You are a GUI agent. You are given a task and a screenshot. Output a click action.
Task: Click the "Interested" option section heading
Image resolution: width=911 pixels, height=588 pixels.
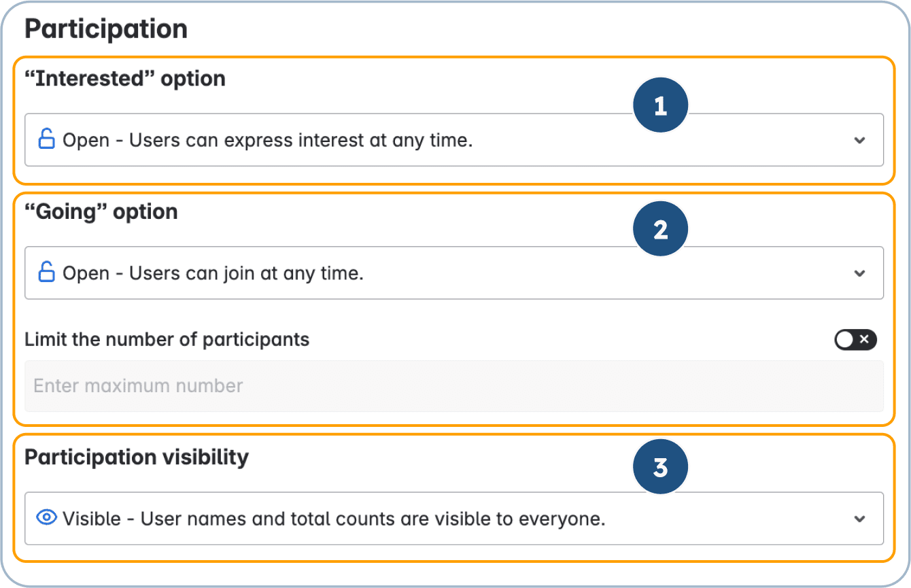point(125,79)
